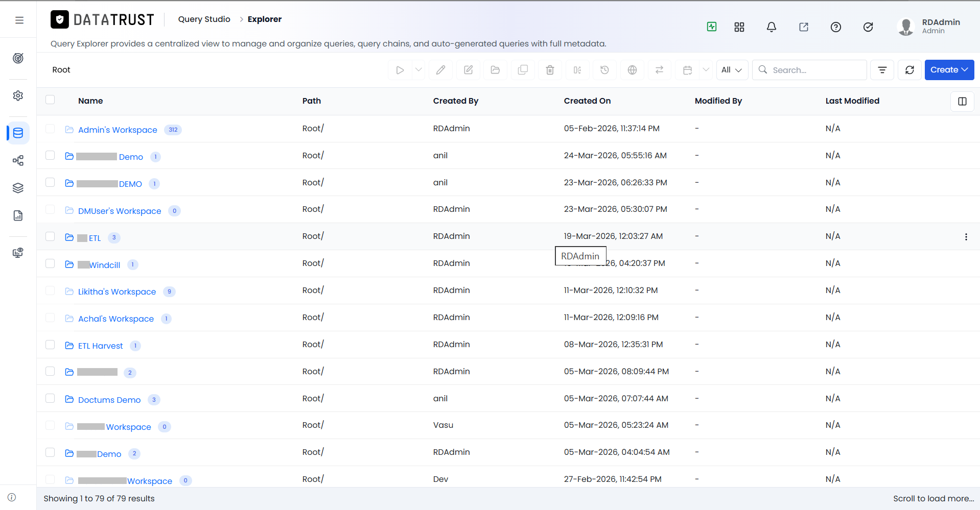Click the edit square-pencil toolbar icon
This screenshot has width=980, height=510.
coord(468,70)
